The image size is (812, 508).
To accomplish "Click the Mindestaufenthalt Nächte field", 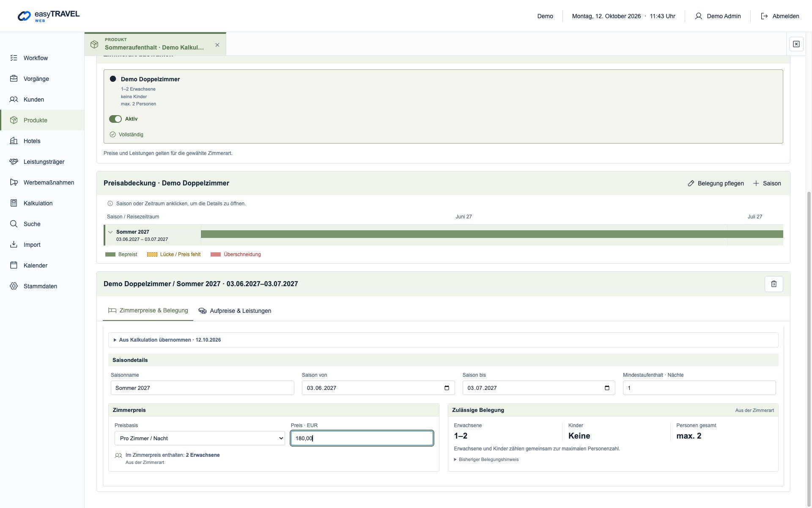I will click(x=699, y=388).
